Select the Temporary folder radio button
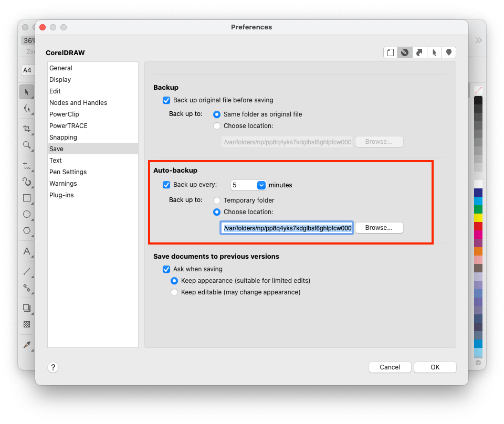The width and height of the screenshot is (504, 424). click(217, 200)
